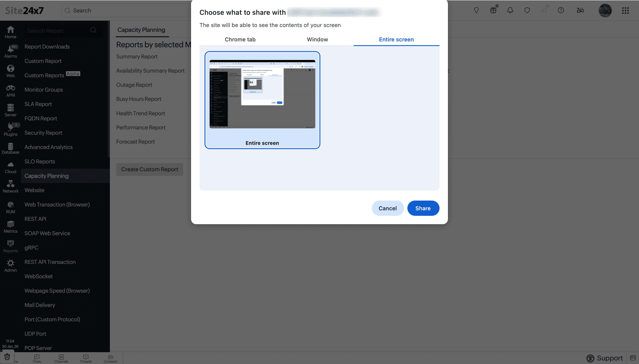This screenshot has height=364, width=639.
Task: Click the trash icon at bottom left
Action: [7, 357]
